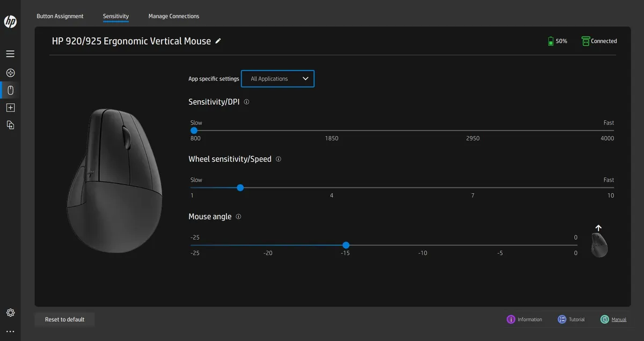Click the Mouse angle info icon
Screen dimensions: 644x341
(238, 216)
